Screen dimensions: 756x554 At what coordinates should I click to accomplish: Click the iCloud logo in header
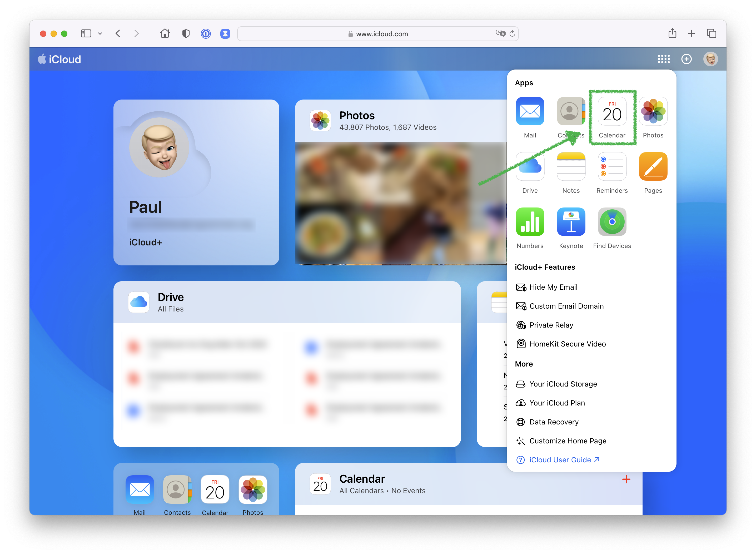59,59
